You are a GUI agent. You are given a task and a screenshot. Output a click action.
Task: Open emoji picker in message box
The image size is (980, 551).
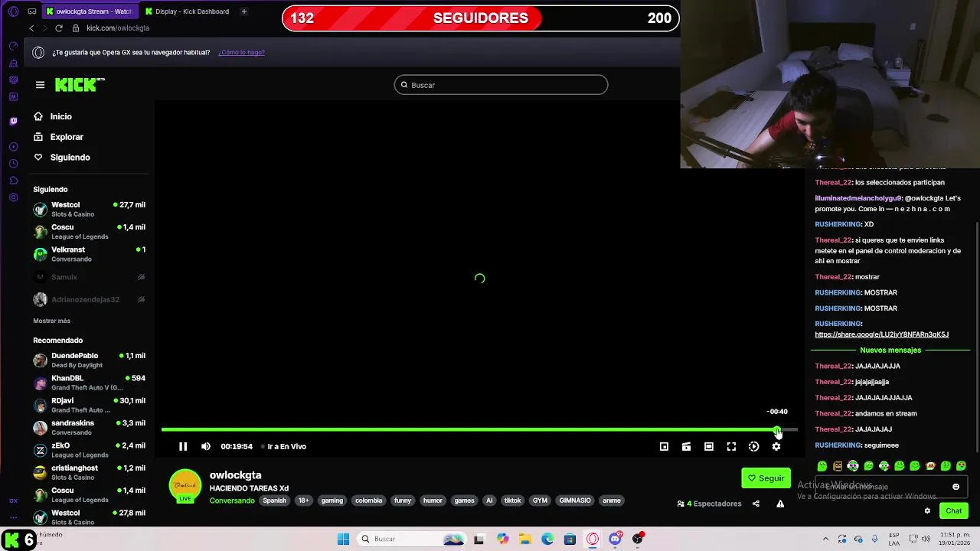[x=955, y=487]
